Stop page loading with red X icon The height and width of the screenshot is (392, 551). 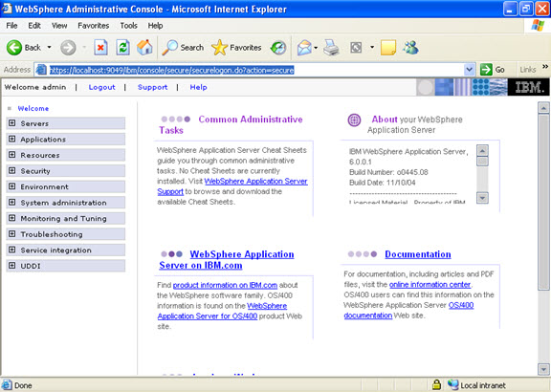[x=100, y=48]
